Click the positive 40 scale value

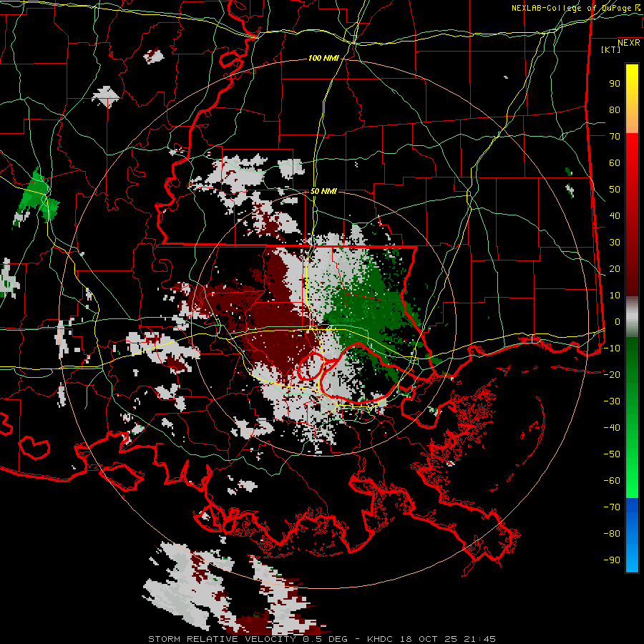tap(615, 215)
